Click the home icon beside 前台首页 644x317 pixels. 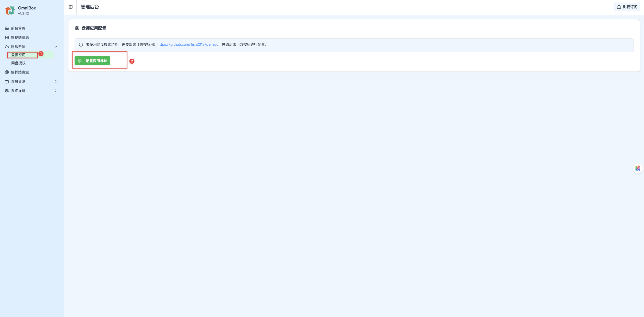point(7,28)
